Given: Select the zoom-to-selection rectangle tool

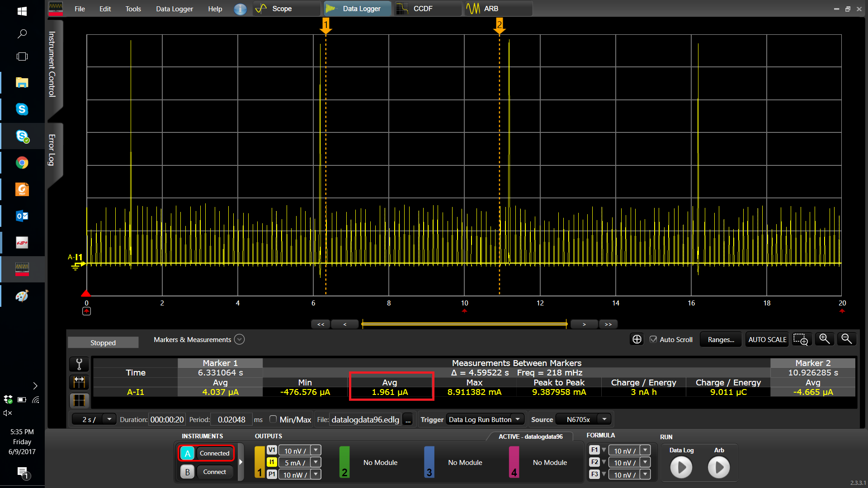Looking at the screenshot, I should [x=801, y=339].
